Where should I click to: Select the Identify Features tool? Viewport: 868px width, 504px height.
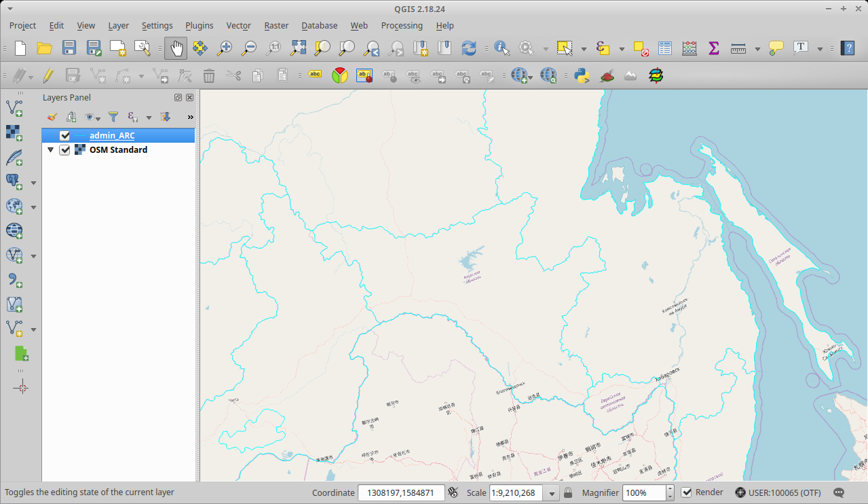tap(502, 48)
